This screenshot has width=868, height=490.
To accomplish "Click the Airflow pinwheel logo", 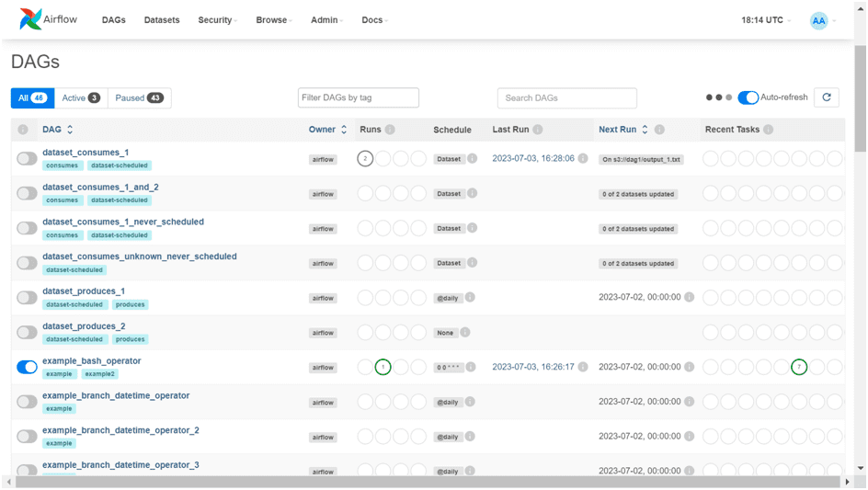I will coord(30,19).
